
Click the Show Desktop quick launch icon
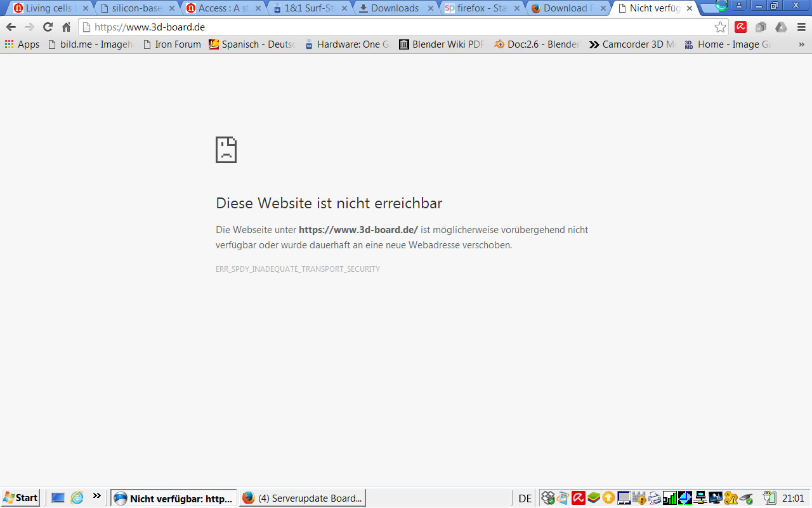58,498
